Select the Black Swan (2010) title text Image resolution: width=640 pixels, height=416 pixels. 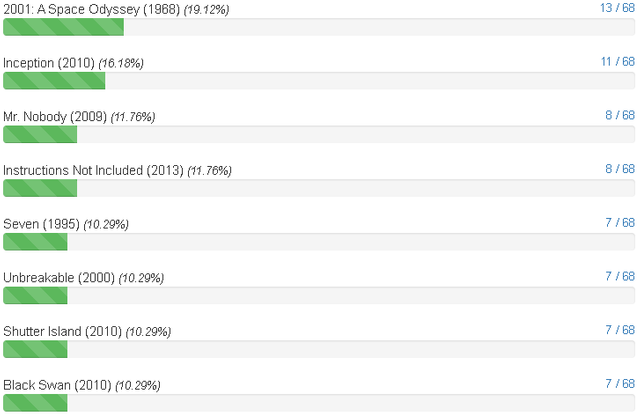[57, 385]
